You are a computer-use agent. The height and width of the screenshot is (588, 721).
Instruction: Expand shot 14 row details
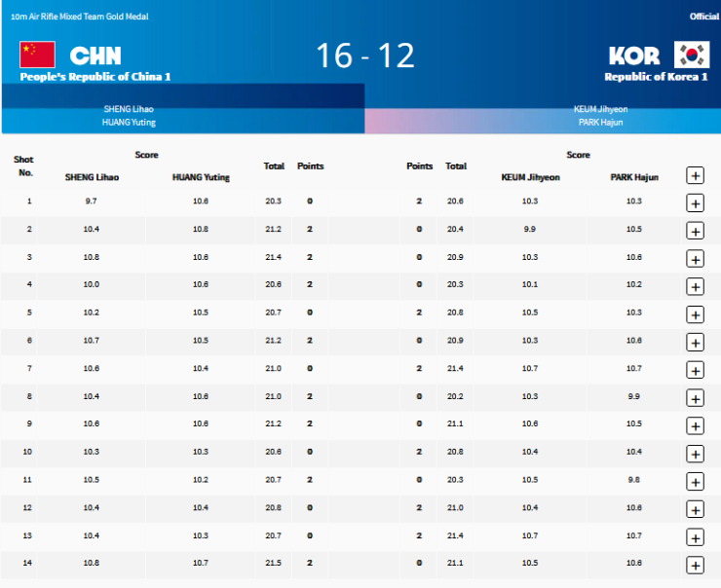(695, 565)
